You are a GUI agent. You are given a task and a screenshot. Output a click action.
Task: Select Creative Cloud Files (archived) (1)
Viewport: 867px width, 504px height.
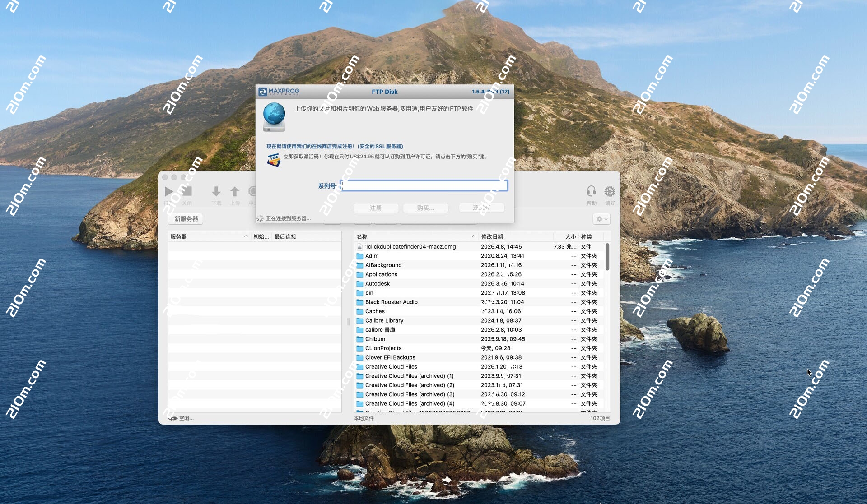[x=480, y=376]
